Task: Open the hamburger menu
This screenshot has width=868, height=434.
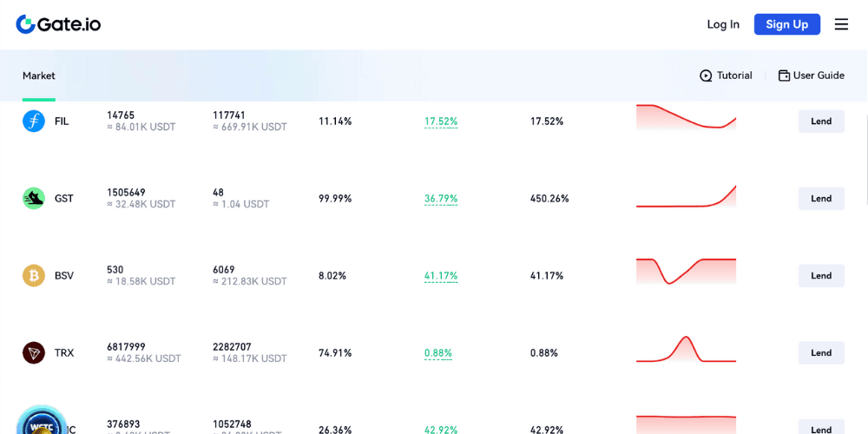Action: (841, 24)
